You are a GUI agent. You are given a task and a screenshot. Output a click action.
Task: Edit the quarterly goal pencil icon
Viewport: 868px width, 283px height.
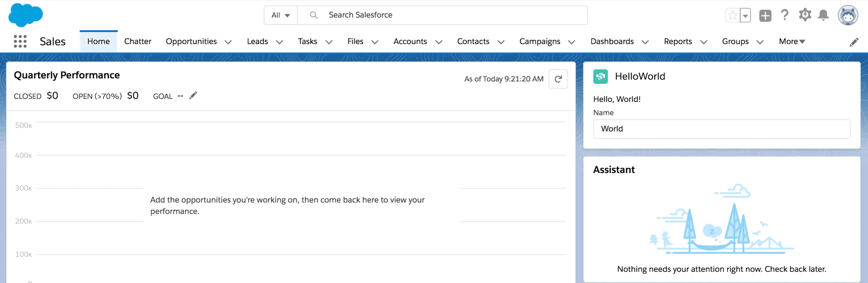click(193, 96)
